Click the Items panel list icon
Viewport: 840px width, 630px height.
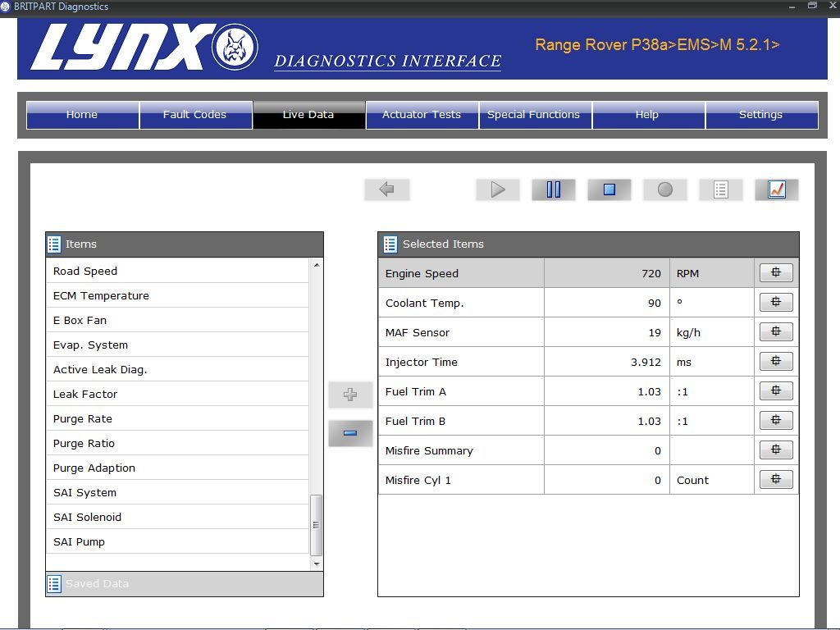(x=54, y=244)
